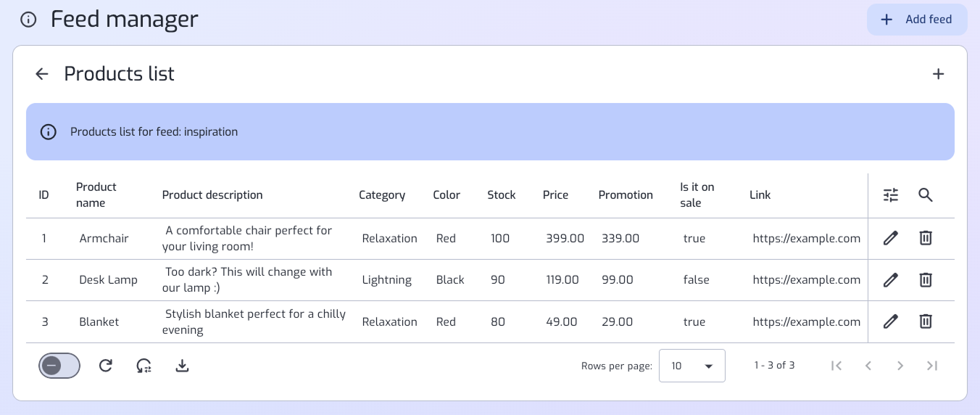Sort by the Price column header
This screenshot has height=415, width=980.
point(556,195)
